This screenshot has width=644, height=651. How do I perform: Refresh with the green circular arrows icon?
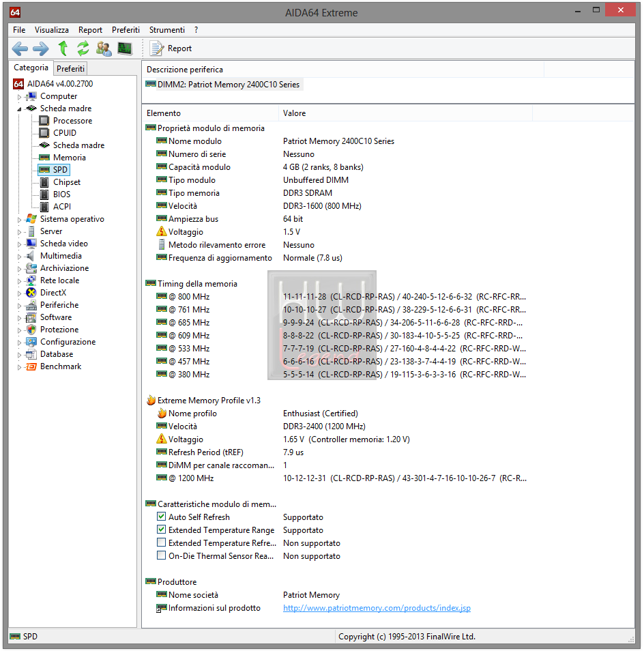pos(83,48)
